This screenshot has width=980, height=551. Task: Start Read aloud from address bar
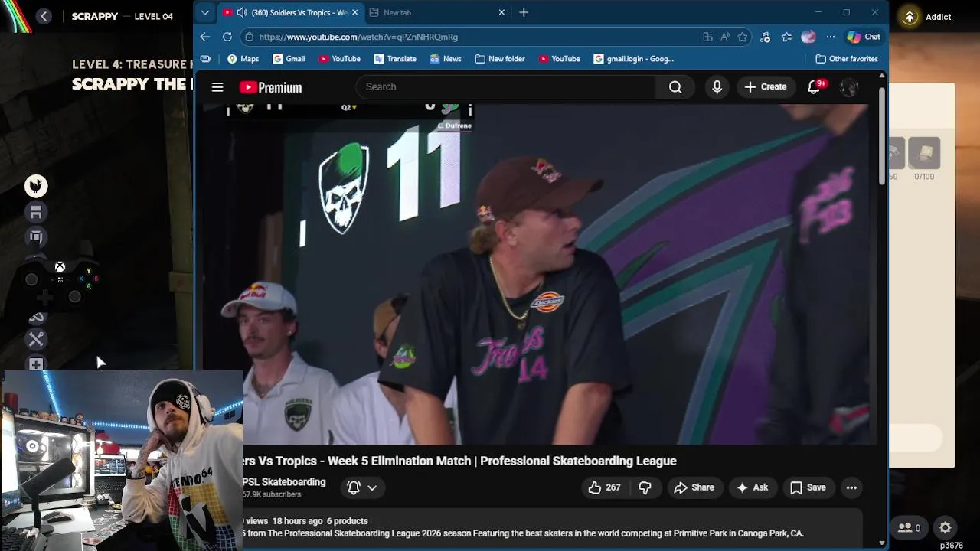coord(725,37)
